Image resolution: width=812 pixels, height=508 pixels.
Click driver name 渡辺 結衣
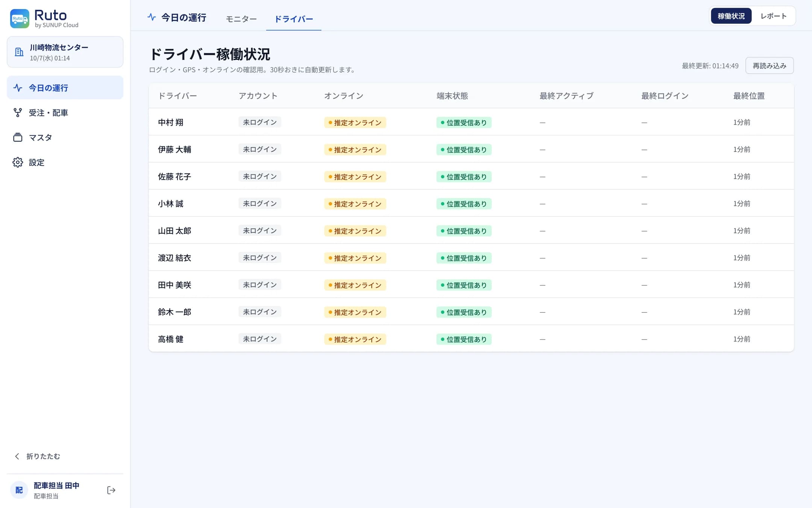(174, 258)
